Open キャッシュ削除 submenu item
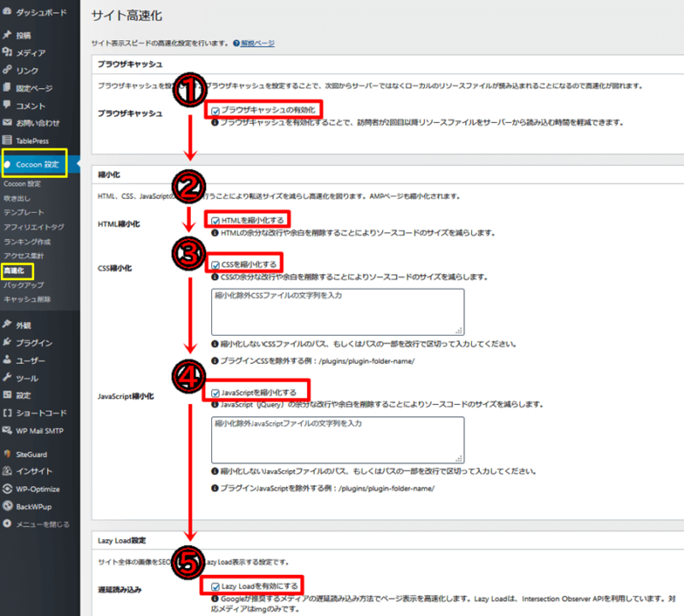Screen dimensions: 684x616 pyautogui.click(x=27, y=299)
